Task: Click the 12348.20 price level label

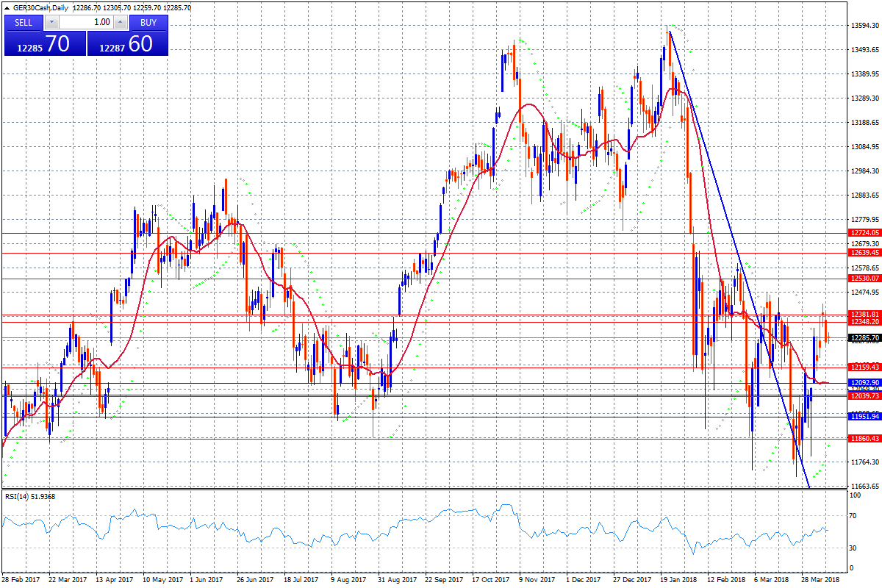Action: point(864,322)
